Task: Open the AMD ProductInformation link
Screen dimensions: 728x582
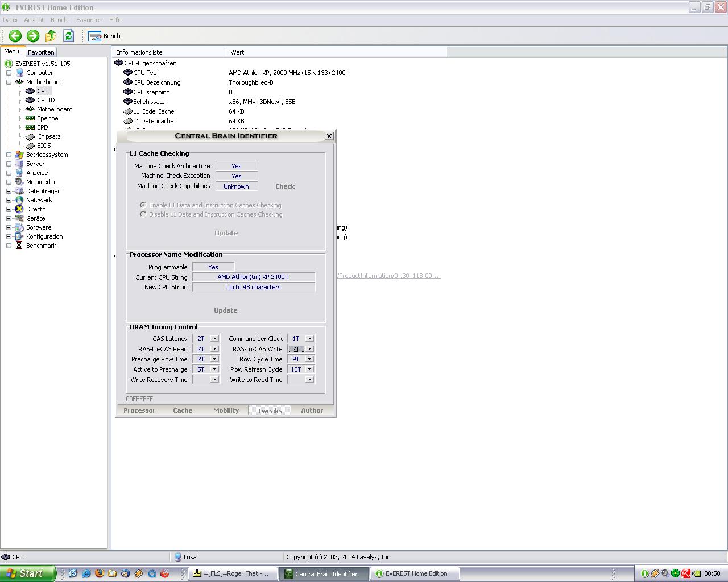Action: point(388,276)
